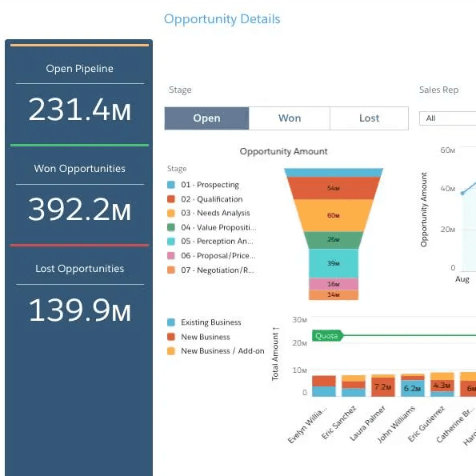Viewport: 476px width, 476px height.
Task: Click the John Williams axis label
Action: click(396, 424)
